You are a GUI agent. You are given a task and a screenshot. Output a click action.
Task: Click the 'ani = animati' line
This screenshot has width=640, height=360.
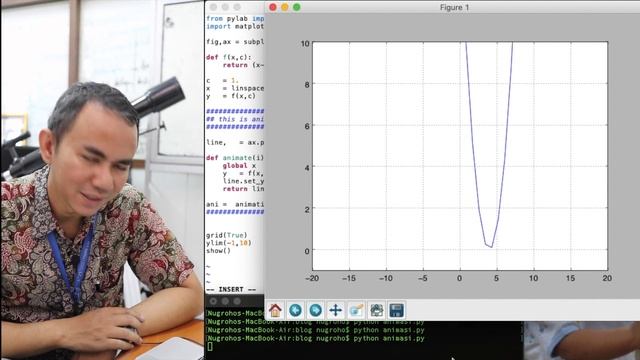[x=235, y=204]
